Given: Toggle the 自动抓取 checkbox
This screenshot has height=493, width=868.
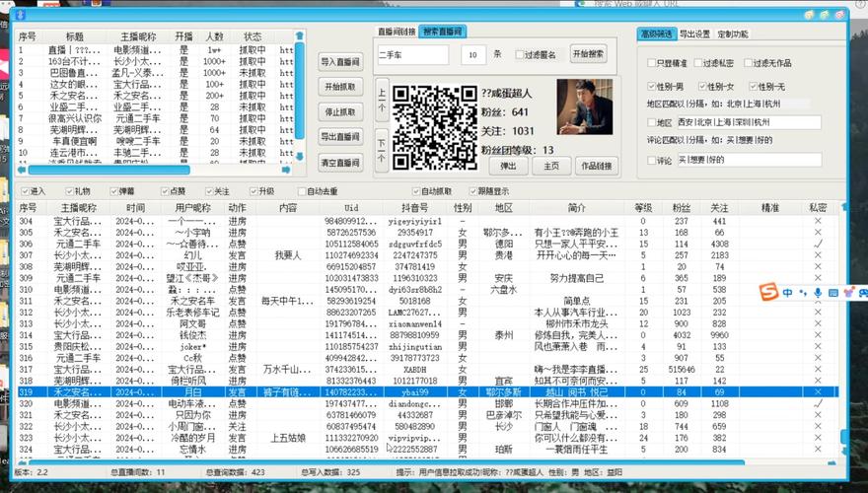Looking at the screenshot, I should pyautogui.click(x=415, y=191).
